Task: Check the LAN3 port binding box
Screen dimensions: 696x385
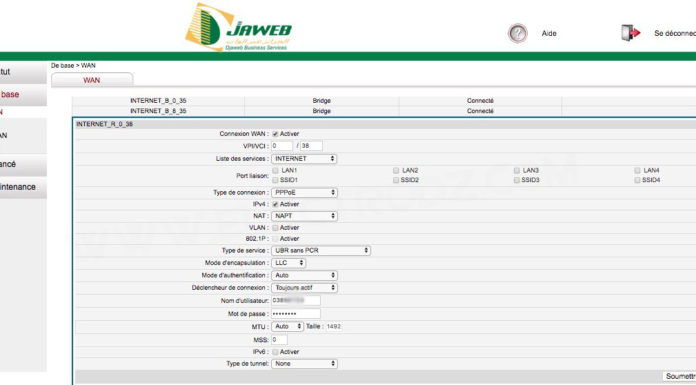Action: [x=517, y=171]
